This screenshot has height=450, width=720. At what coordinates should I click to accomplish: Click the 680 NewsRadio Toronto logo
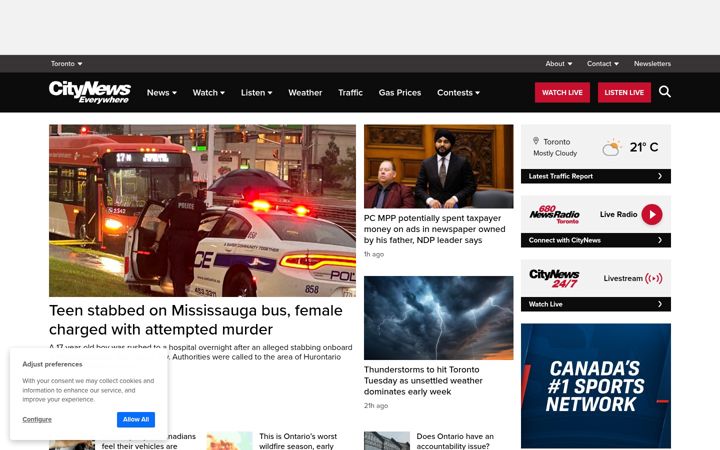[554, 214]
